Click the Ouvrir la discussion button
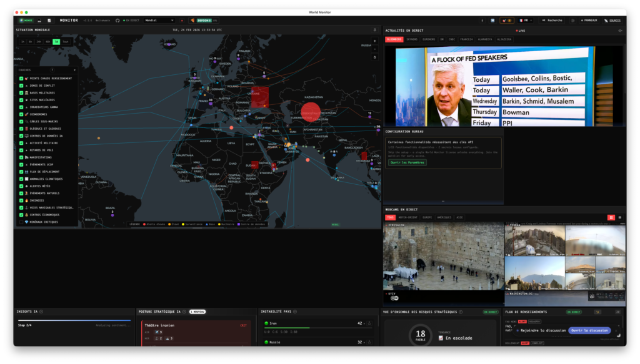Viewport: 640px width, 364px height. pos(589,330)
